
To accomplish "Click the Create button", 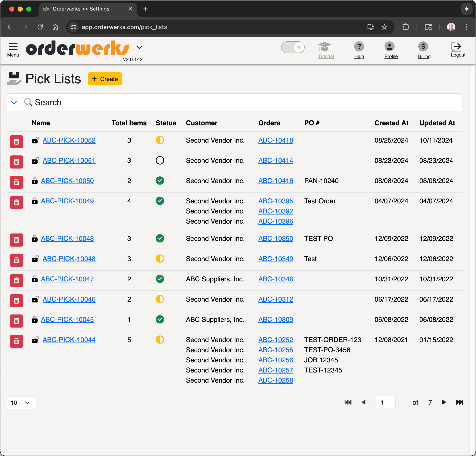I will [105, 79].
